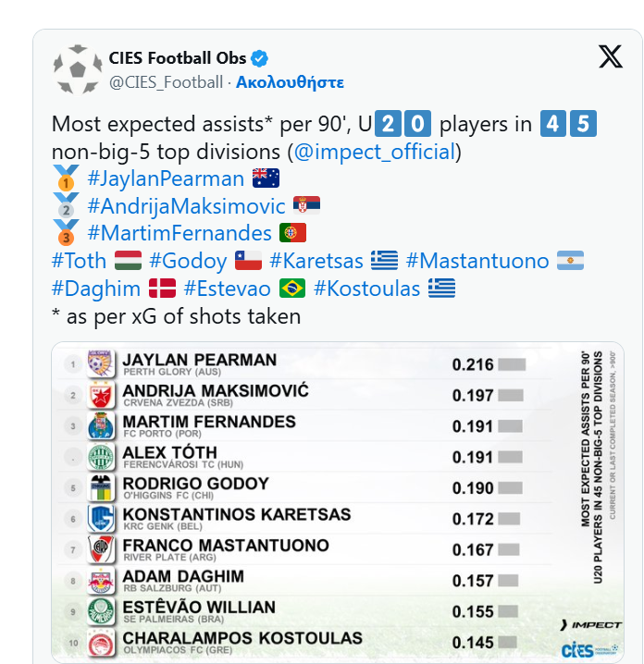This screenshot has height=664, width=644.
Task: Click the @CIES_Football handle
Action: (x=166, y=82)
